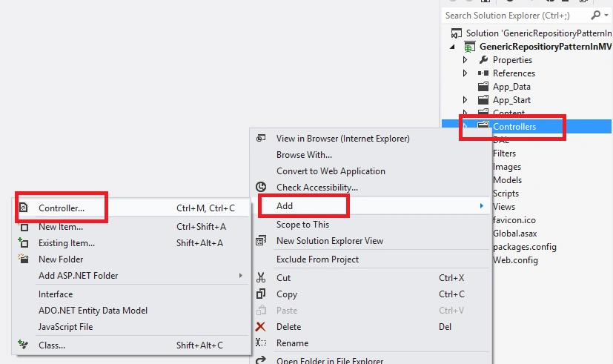
Task: Expand the Controllers folder arrow
Action: point(465,126)
